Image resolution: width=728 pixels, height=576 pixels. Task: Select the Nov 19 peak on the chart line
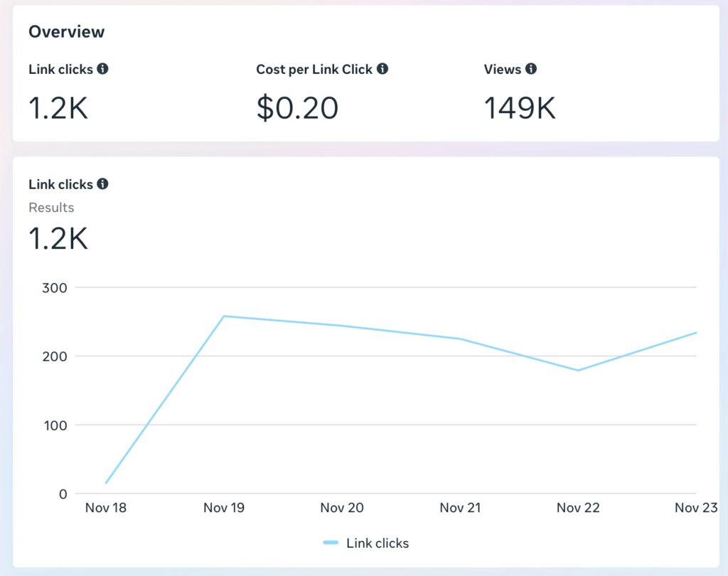tap(224, 316)
